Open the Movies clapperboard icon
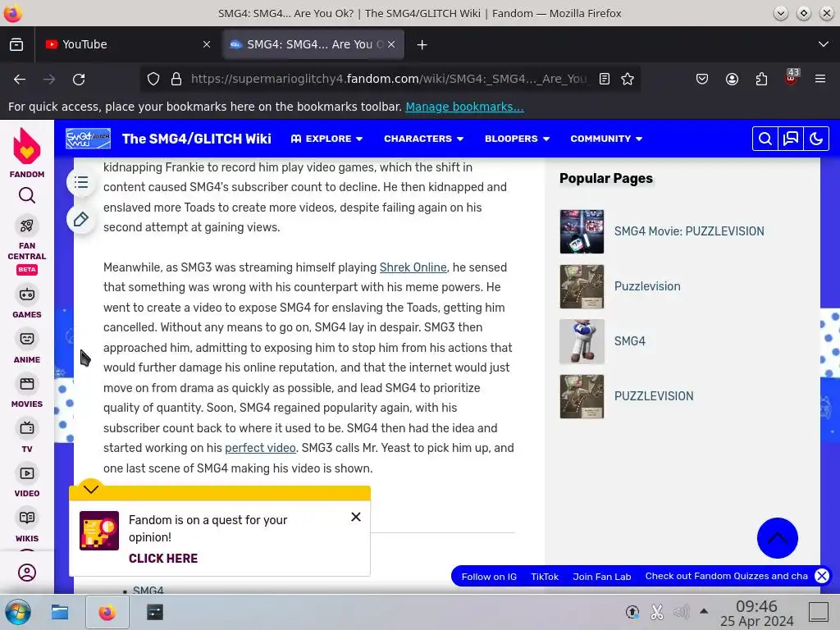The height and width of the screenshot is (630, 840). [27, 384]
